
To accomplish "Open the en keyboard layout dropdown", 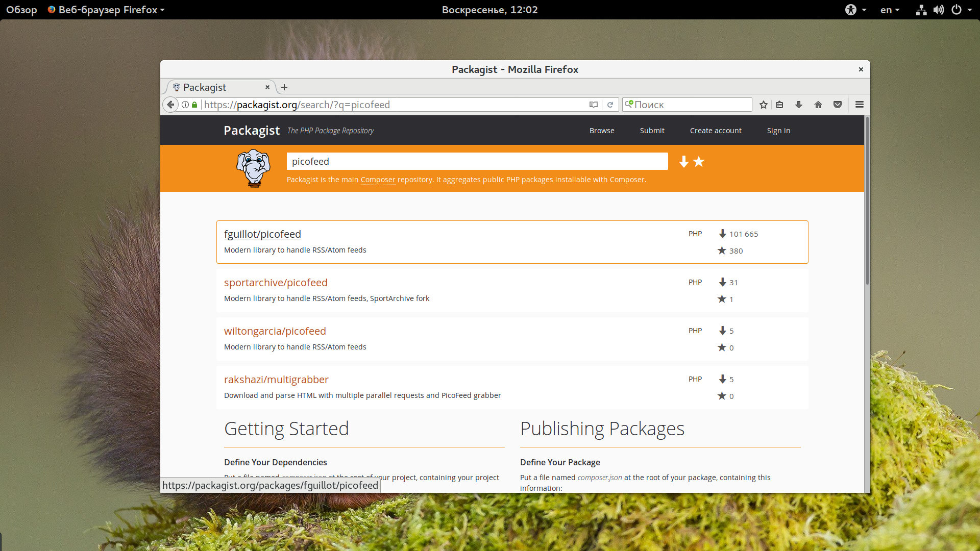I will [890, 10].
